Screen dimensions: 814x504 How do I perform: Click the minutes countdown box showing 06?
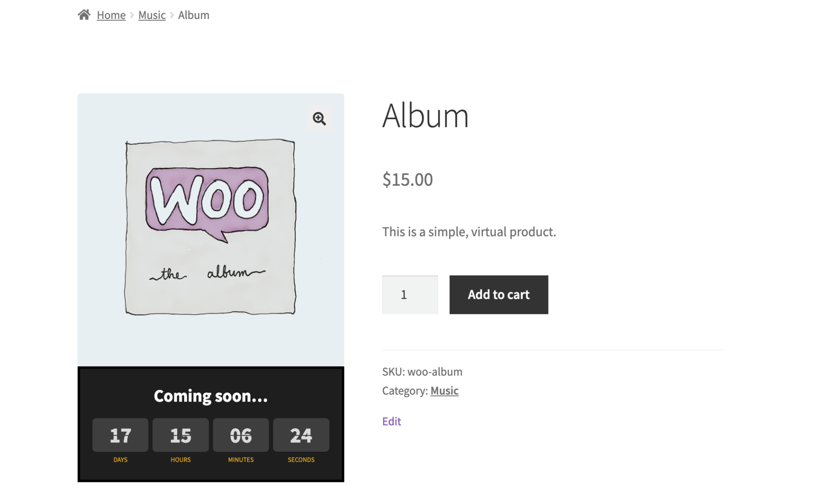click(241, 435)
